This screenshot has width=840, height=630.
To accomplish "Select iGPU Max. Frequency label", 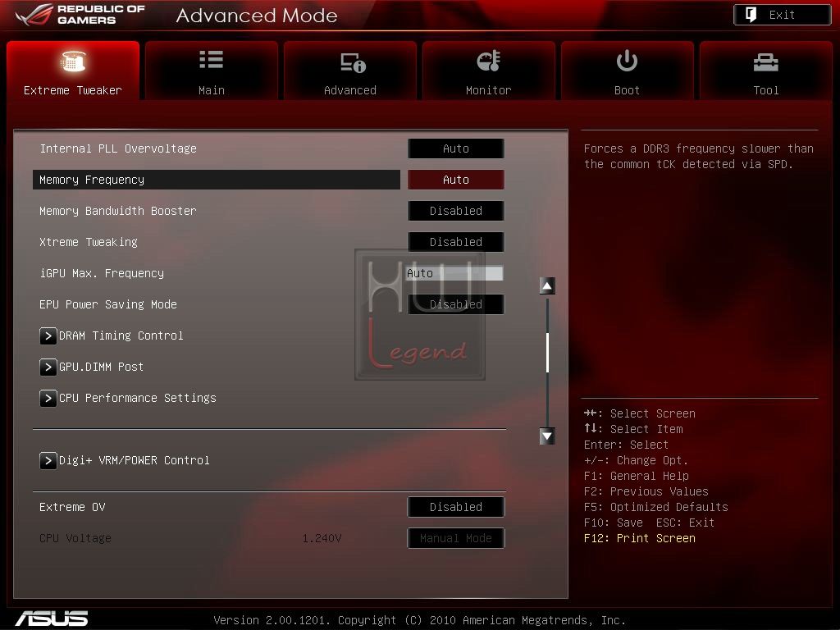I will (x=102, y=273).
